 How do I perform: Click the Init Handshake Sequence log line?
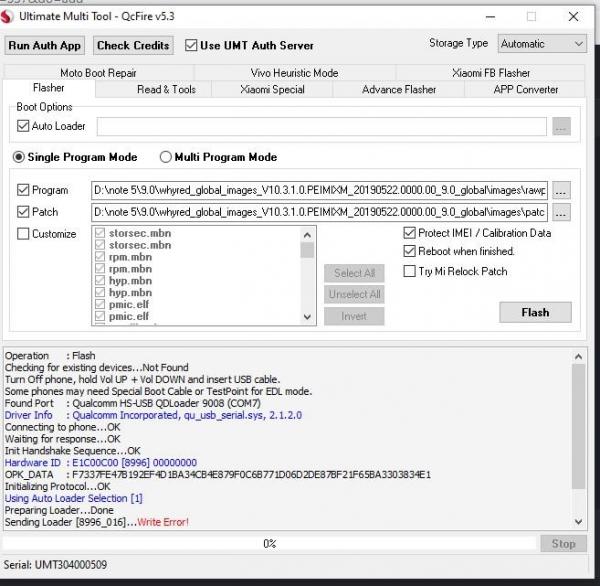(73, 451)
